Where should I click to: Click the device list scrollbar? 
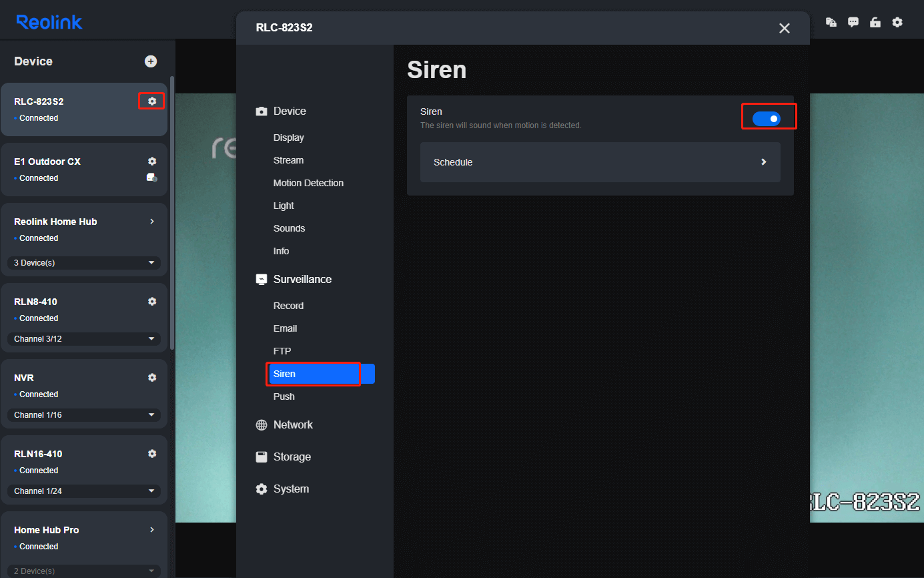[x=172, y=213]
